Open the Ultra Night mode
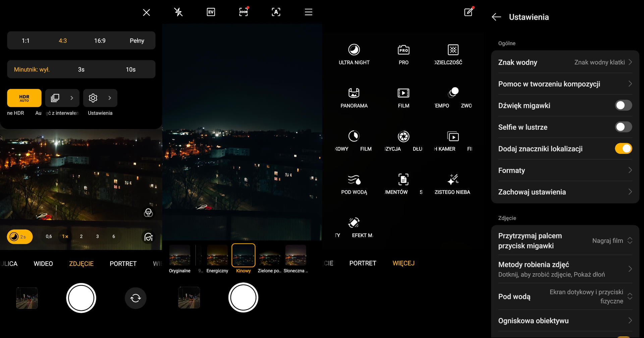The height and width of the screenshot is (338, 644). (354, 54)
